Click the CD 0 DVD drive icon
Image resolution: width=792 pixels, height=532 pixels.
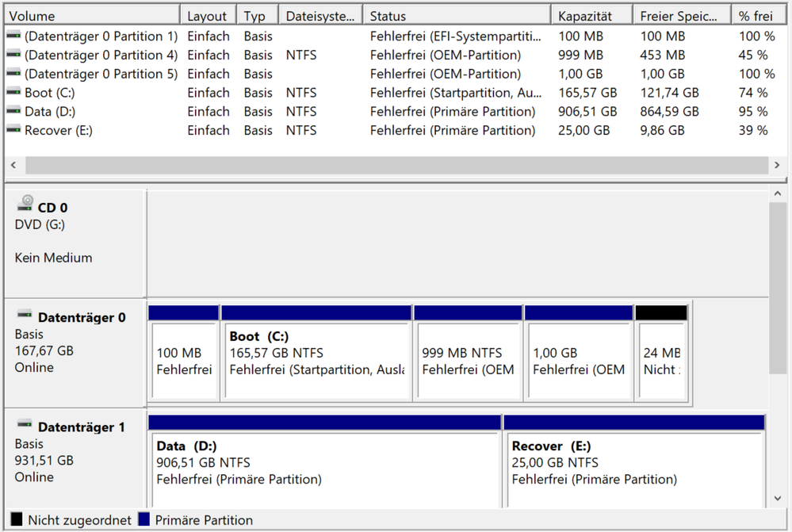tap(27, 202)
